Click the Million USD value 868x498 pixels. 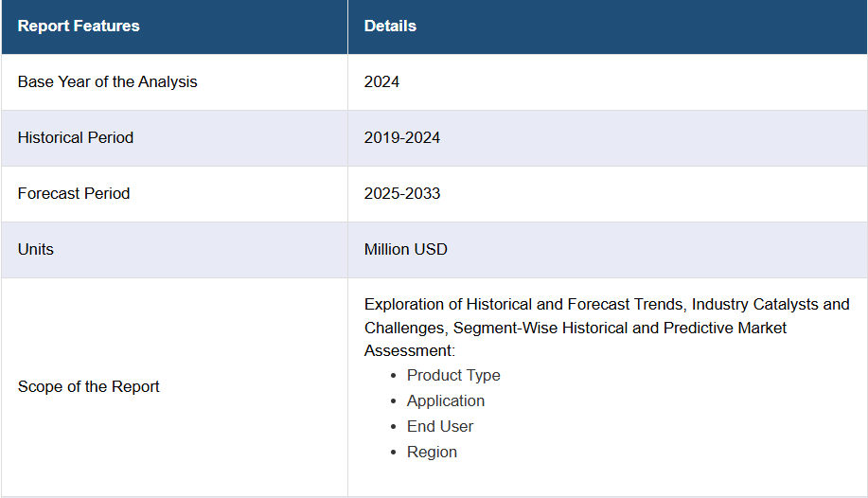point(406,250)
